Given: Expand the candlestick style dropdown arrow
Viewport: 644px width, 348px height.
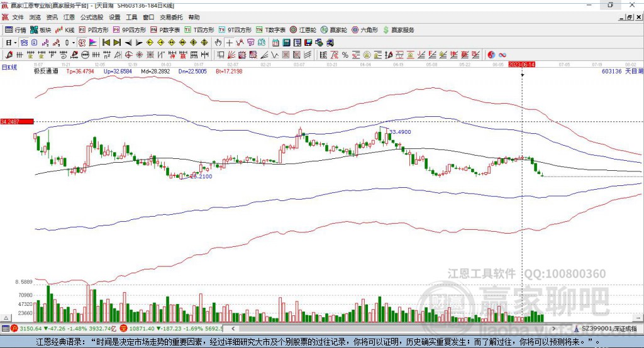Looking at the screenshot, I should 74,43.
